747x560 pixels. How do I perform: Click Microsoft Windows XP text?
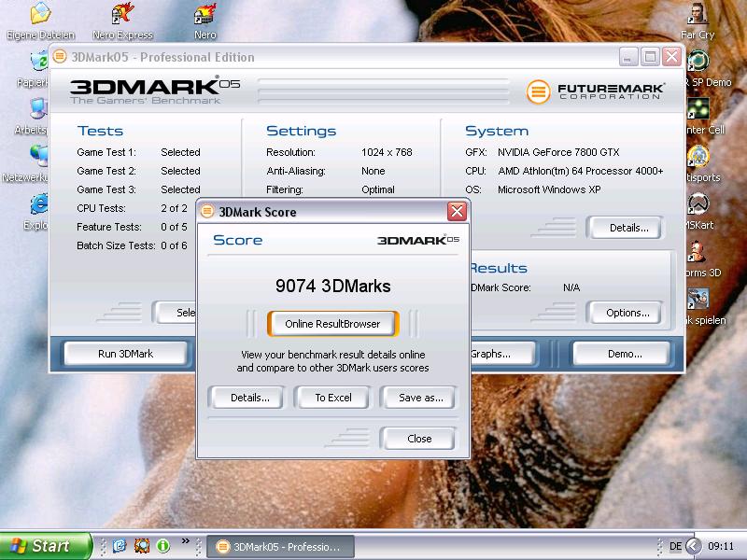click(x=549, y=189)
